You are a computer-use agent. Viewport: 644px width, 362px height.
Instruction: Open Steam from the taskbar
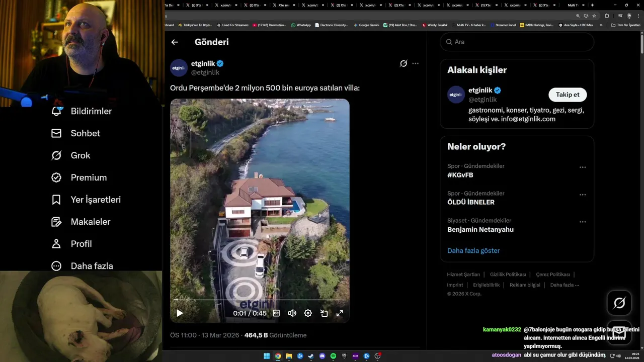[311, 356]
